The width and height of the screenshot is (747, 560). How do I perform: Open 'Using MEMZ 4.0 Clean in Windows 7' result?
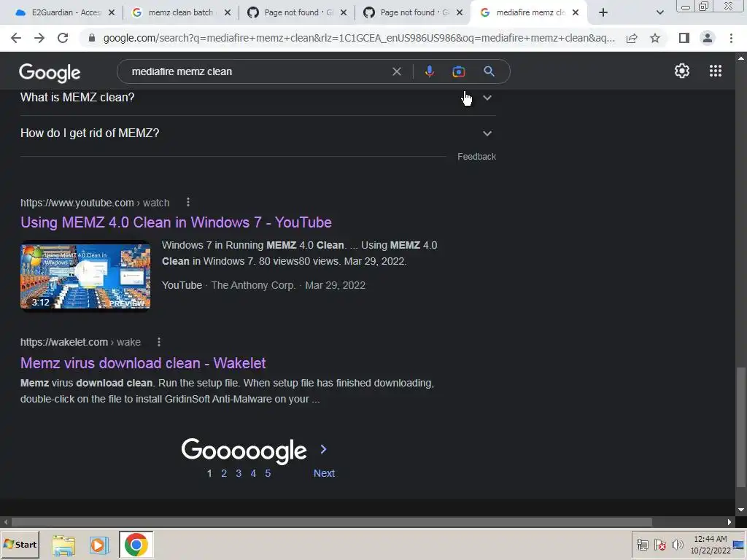point(176,222)
